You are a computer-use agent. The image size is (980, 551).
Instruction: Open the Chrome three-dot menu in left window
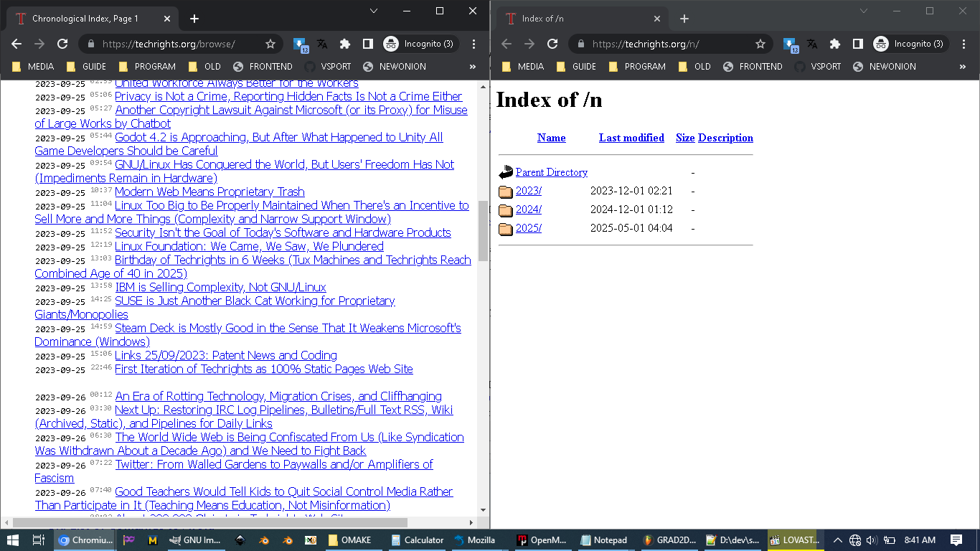pos(474,44)
